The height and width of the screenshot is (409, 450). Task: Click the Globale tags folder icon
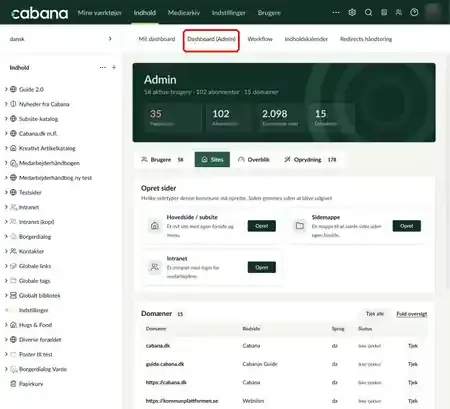click(x=13, y=281)
